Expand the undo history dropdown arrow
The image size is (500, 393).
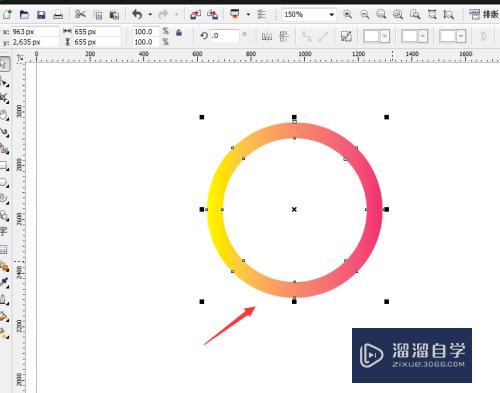pyautogui.click(x=150, y=15)
